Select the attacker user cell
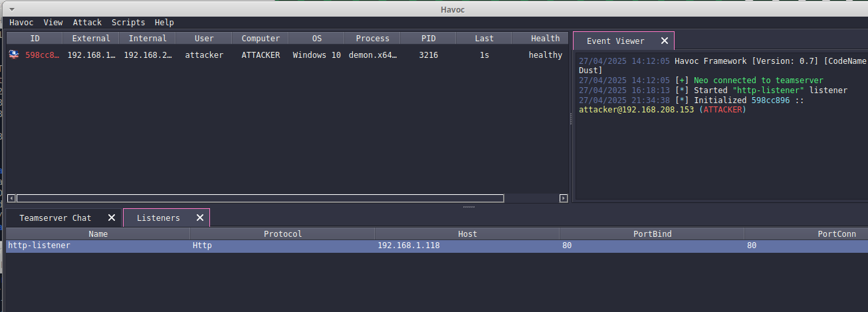 click(x=204, y=55)
